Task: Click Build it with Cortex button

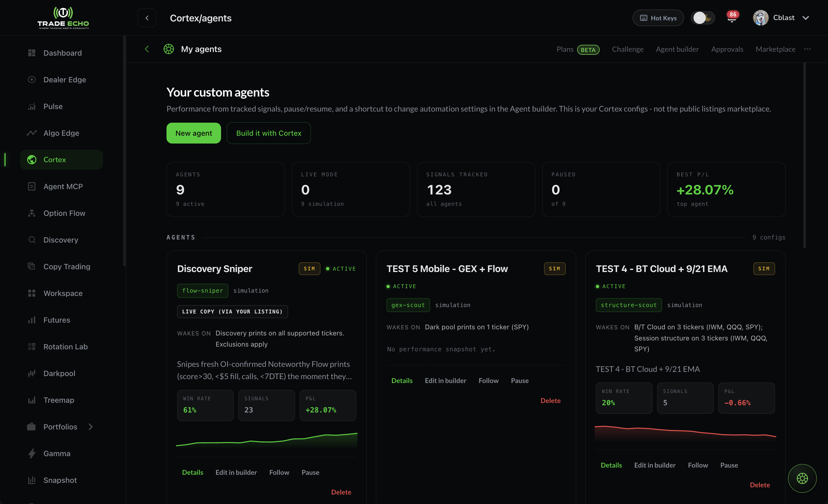Action: [x=268, y=133]
